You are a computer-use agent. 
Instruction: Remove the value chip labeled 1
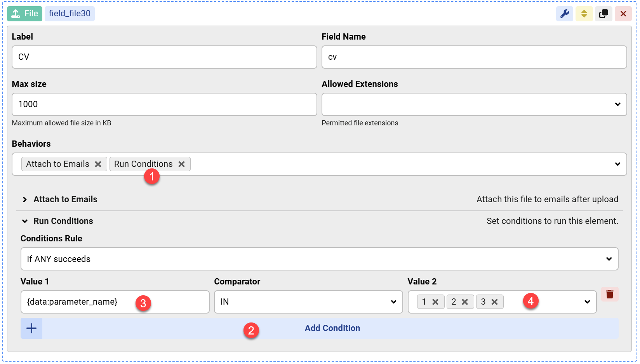tap(436, 302)
